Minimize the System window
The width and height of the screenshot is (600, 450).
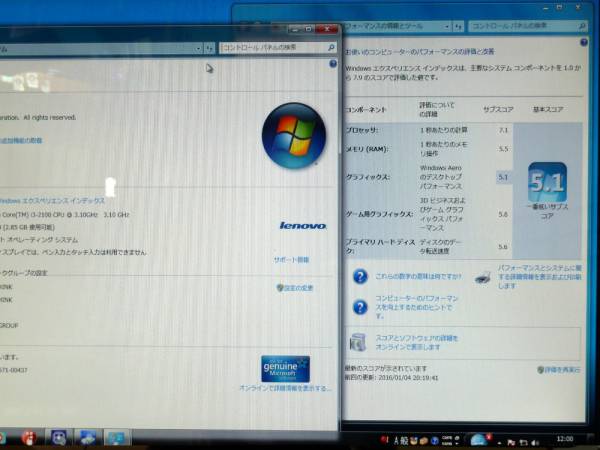(295, 29)
